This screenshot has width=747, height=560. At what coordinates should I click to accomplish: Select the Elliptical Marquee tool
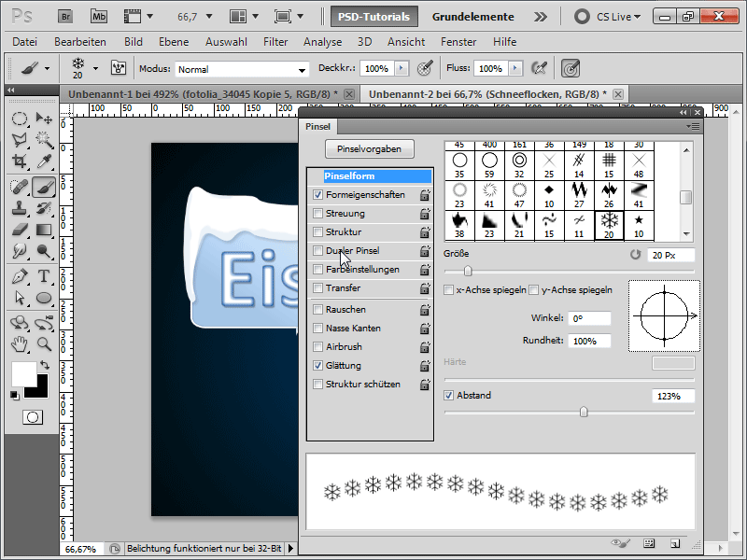coord(19,119)
